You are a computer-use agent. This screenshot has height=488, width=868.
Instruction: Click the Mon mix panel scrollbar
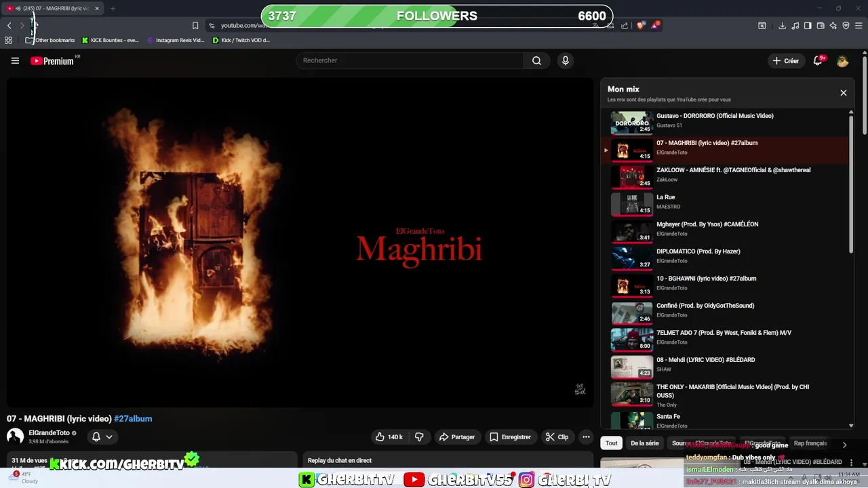[851, 183]
